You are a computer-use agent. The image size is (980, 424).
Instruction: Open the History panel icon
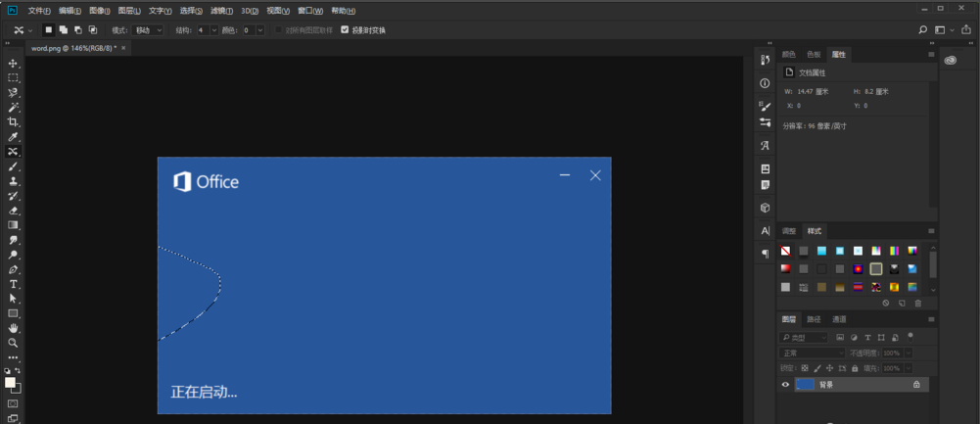[765, 60]
